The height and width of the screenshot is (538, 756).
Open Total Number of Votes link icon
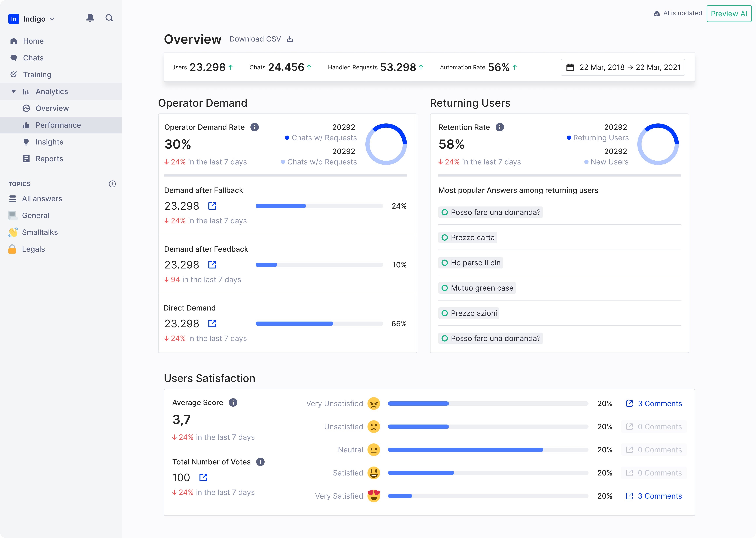tap(203, 477)
